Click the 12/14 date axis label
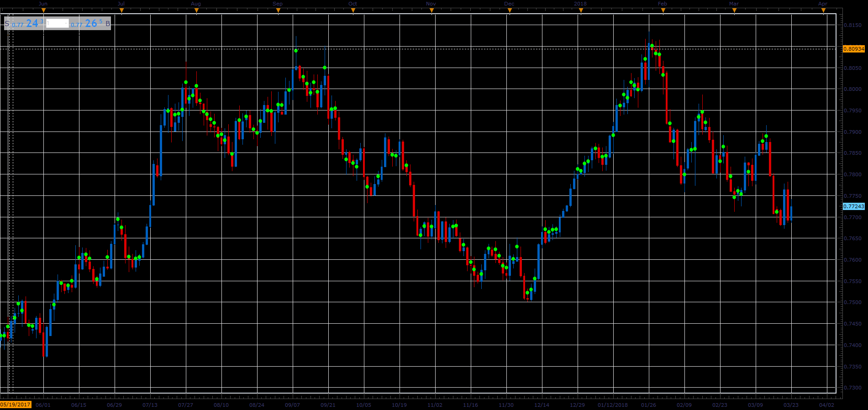 pos(542,405)
